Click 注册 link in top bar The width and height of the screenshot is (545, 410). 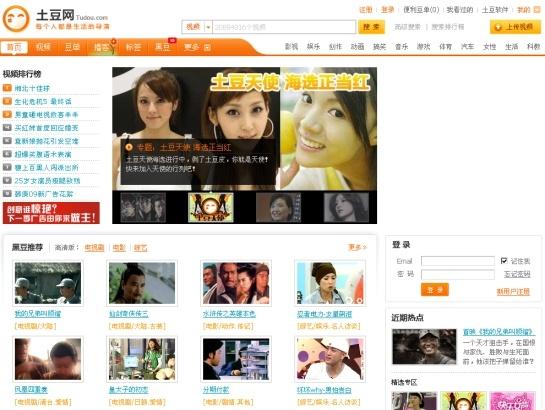pos(366,10)
